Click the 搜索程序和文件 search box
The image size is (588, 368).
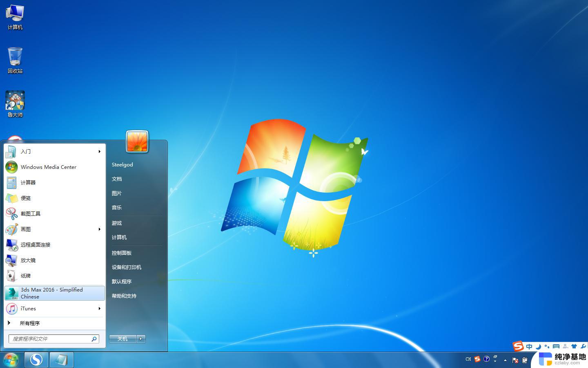click(x=53, y=339)
